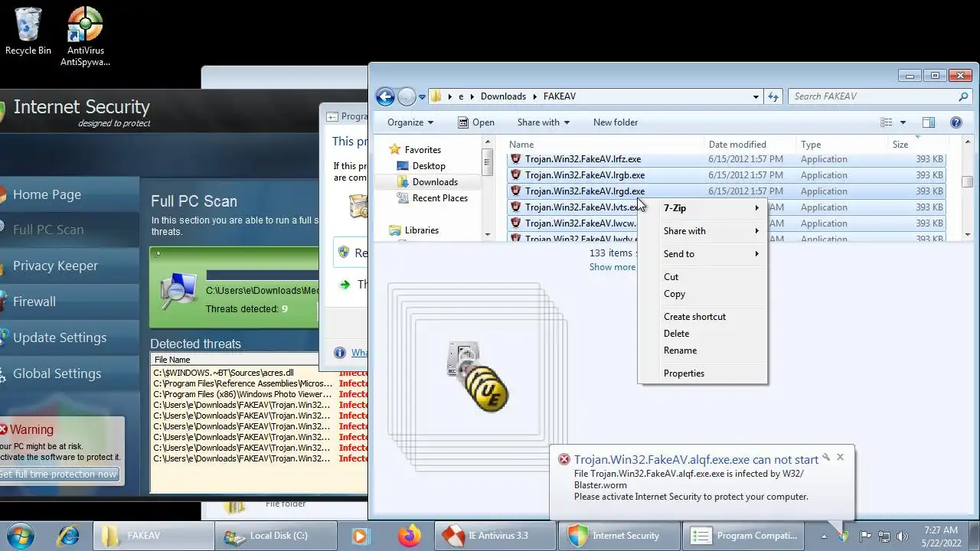Sort by the Name column header
Image resolution: width=980 pixels, height=551 pixels.
tap(605, 145)
